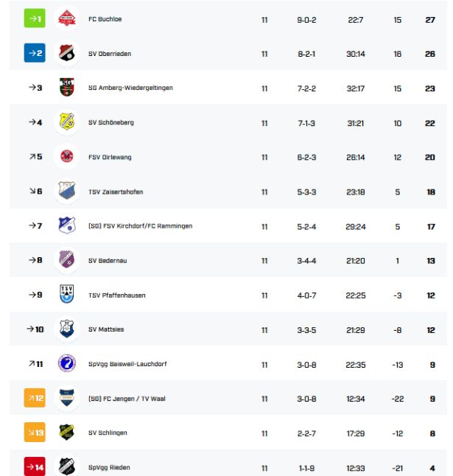Click the green rank 1 badge

tap(35, 19)
